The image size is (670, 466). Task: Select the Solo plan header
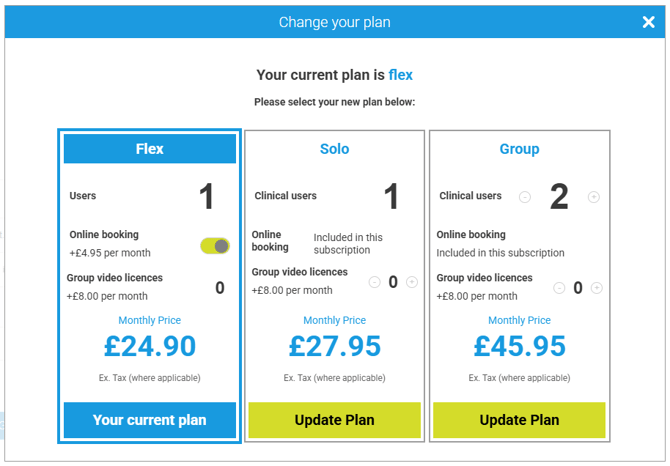(334, 149)
